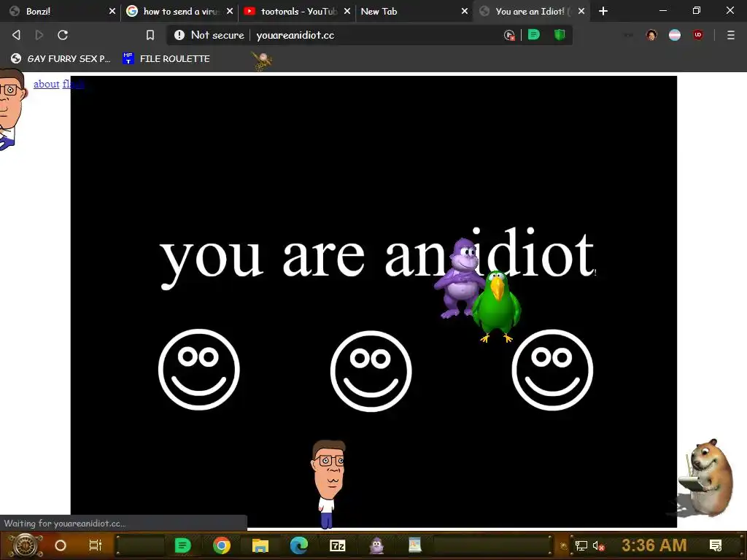
Task: Open the BonziBuddy taskbar icon
Action: 376,545
